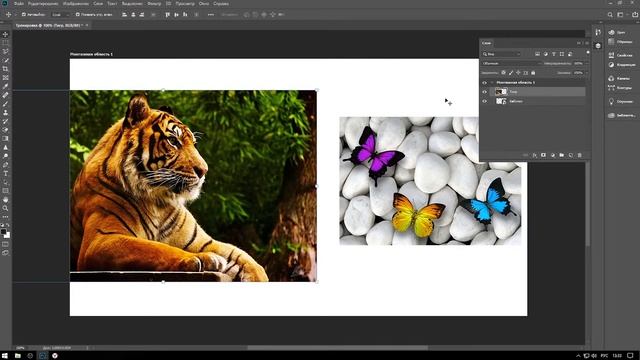Open the fill slider dropdown arrow
Image resolution: width=640 pixels, height=360 pixels.
587,73
